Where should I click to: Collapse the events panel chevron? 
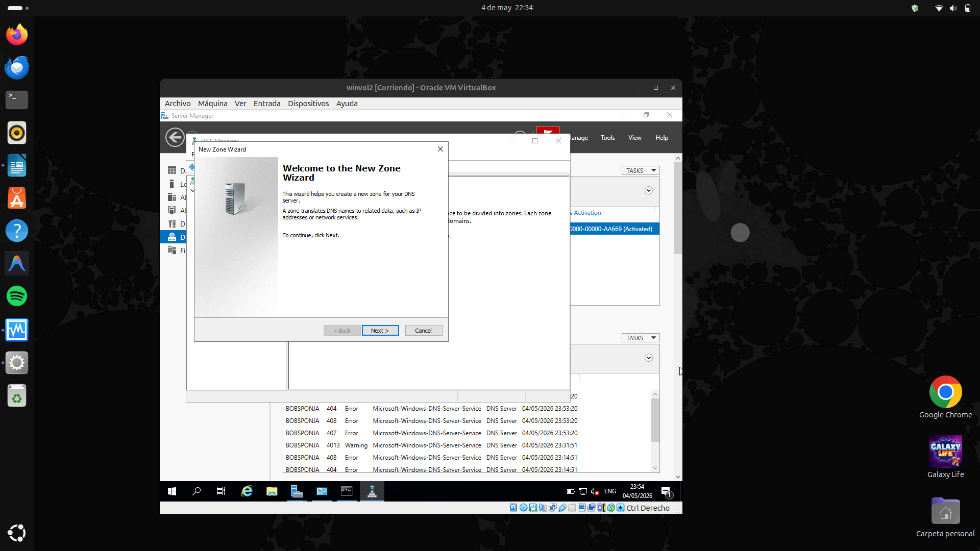click(648, 358)
